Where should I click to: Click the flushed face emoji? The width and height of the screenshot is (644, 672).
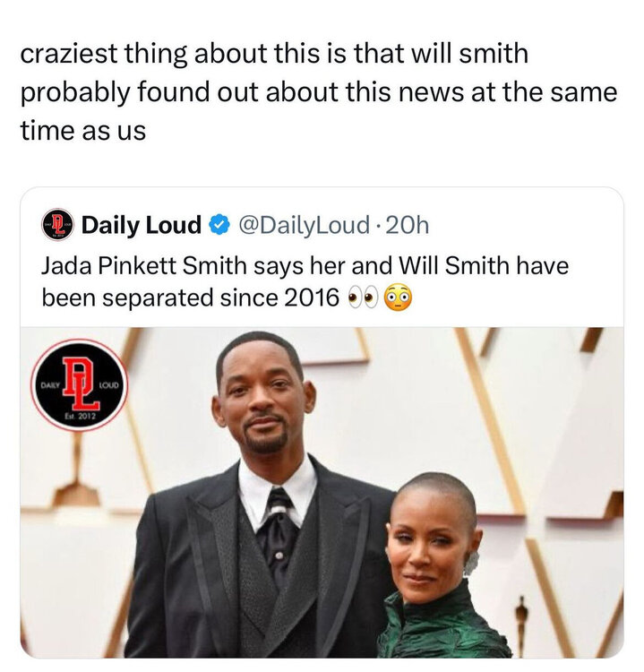(398, 297)
